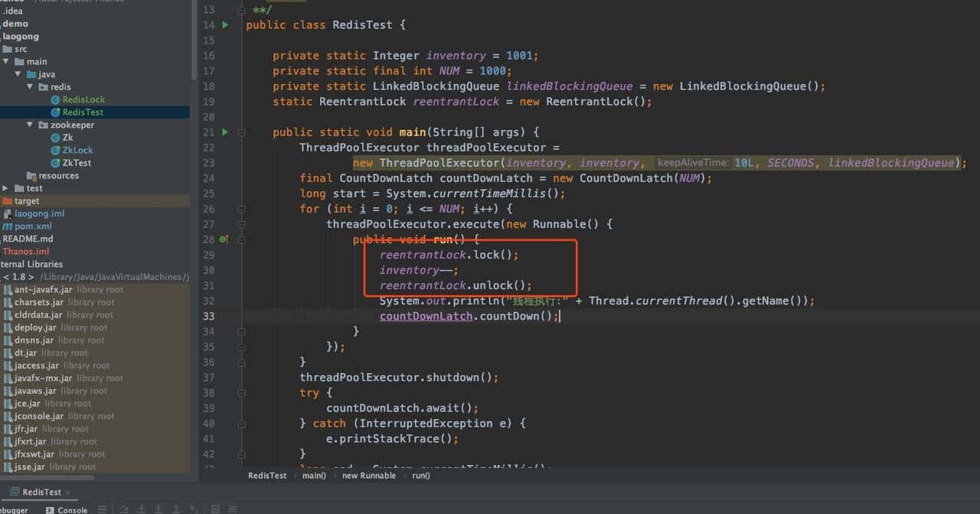The width and height of the screenshot is (980, 514).
Task: Click the new Runnable breadcrumb
Action: [369, 475]
